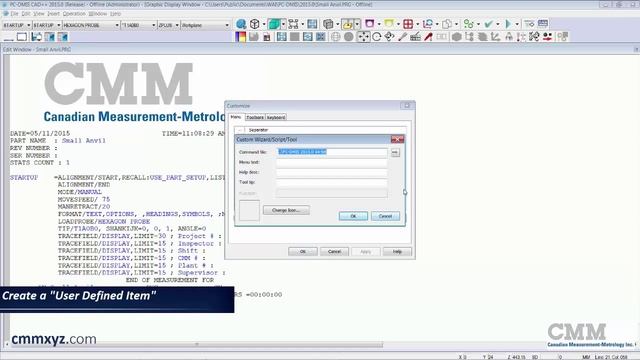Viewport: 640px width, 360px height.
Task: Click the Edit Window horizontal scrollbar
Action: 196,344
